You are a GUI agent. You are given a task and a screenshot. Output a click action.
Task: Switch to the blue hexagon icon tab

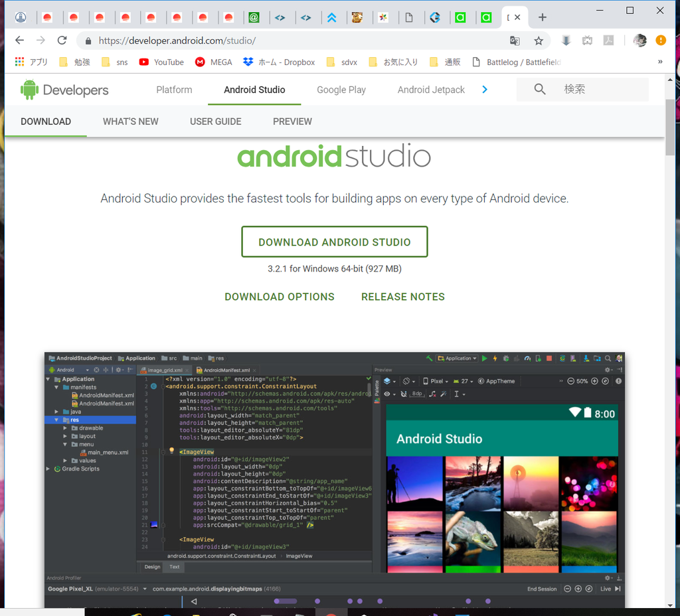pos(435,17)
